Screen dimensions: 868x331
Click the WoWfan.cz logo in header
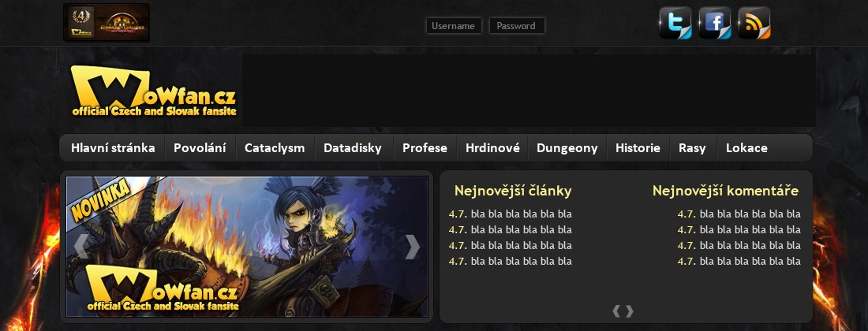(x=154, y=91)
